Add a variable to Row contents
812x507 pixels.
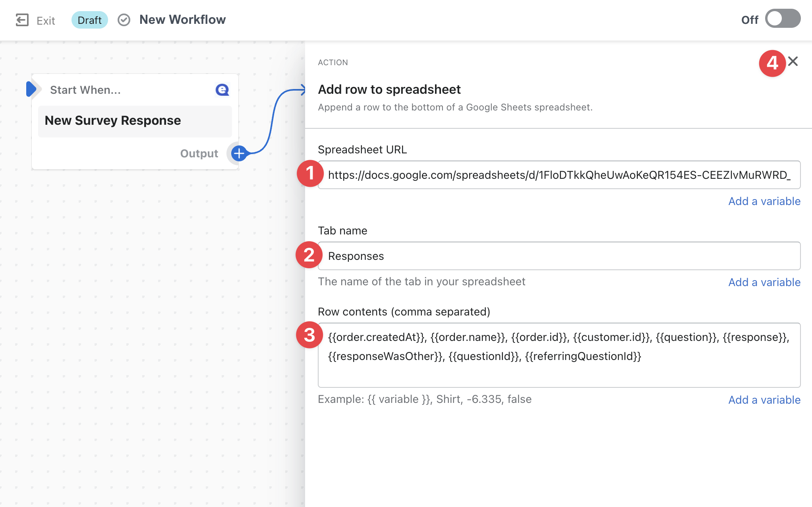(x=764, y=400)
